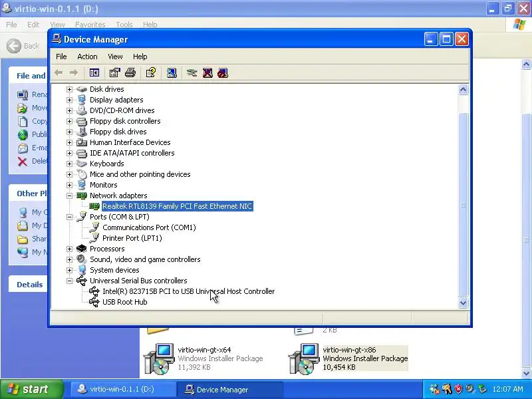The image size is (532, 399).
Task: Expand the Disk drives node
Action: pos(70,89)
